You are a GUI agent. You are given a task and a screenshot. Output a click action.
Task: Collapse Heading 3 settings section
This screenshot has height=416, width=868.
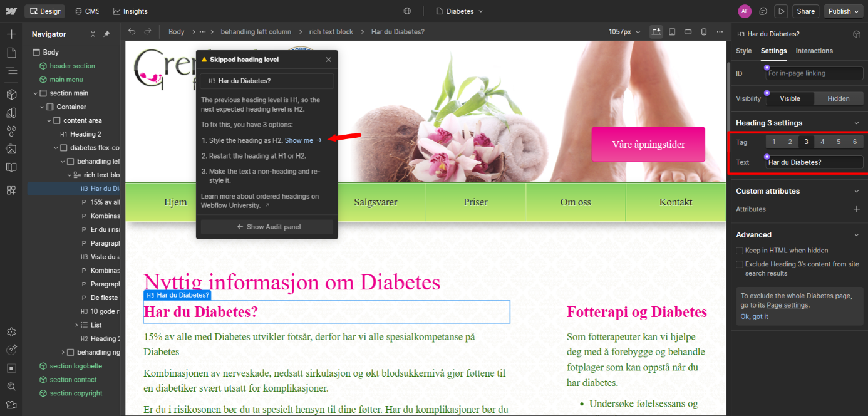click(857, 123)
